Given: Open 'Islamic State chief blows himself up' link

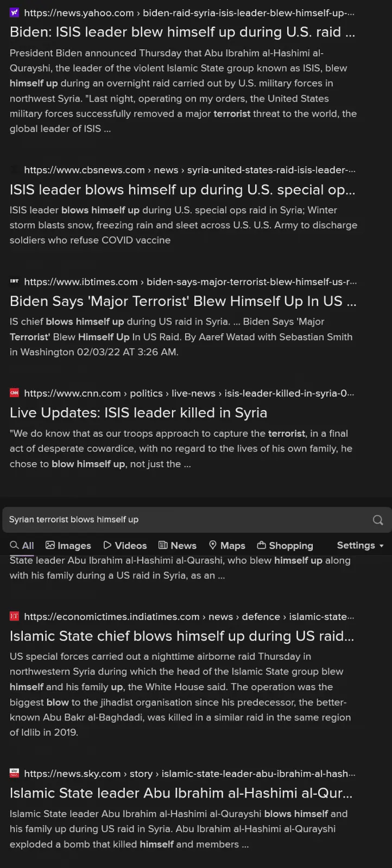Looking at the screenshot, I should 182,636.
